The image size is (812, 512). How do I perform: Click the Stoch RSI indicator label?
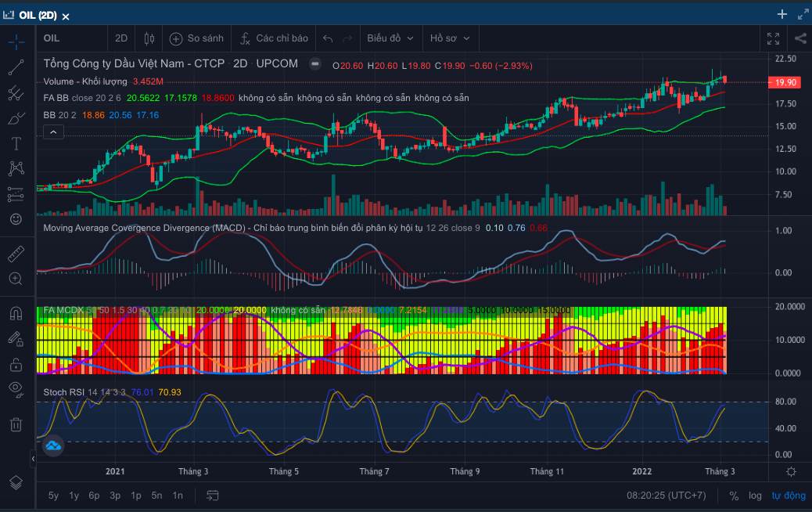pos(63,392)
